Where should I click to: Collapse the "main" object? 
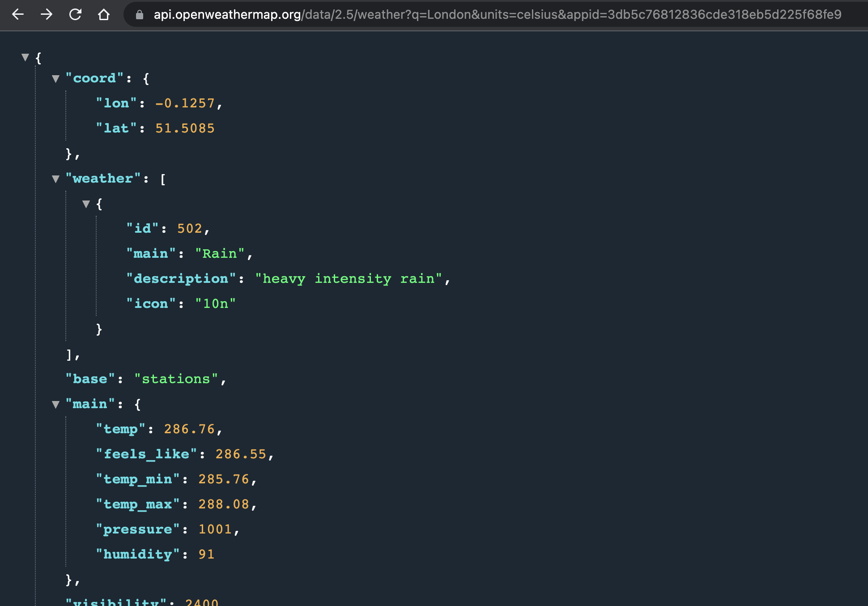click(x=56, y=405)
